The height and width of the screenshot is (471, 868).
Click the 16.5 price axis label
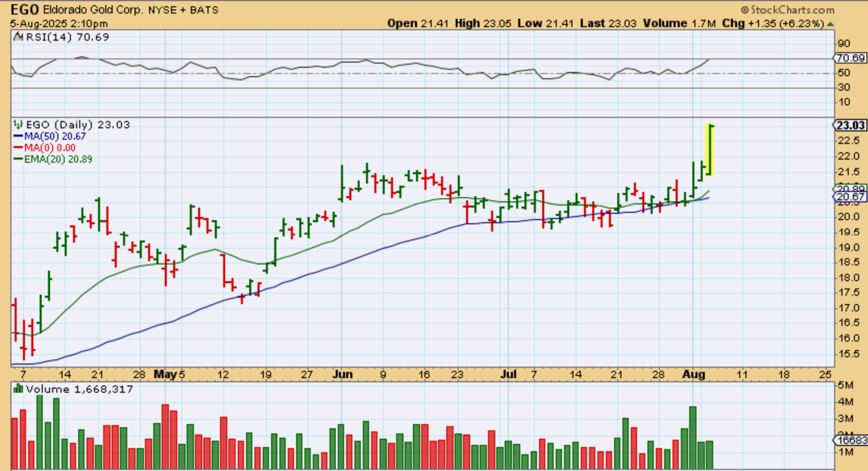pos(848,323)
